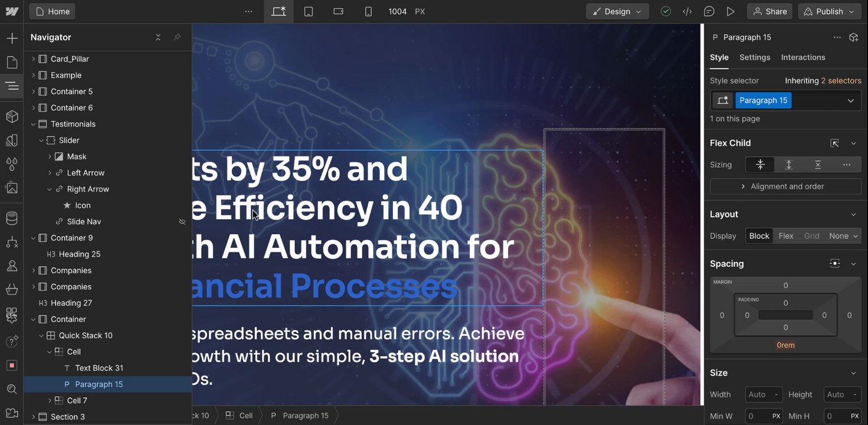868x425 pixels.
Task: Click the green publish status check icon
Action: (666, 11)
